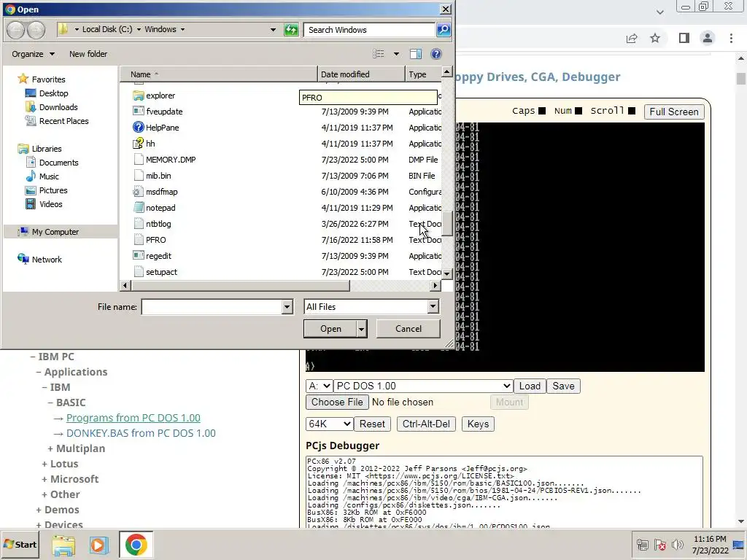Open File Explorer from the taskbar

(63, 545)
